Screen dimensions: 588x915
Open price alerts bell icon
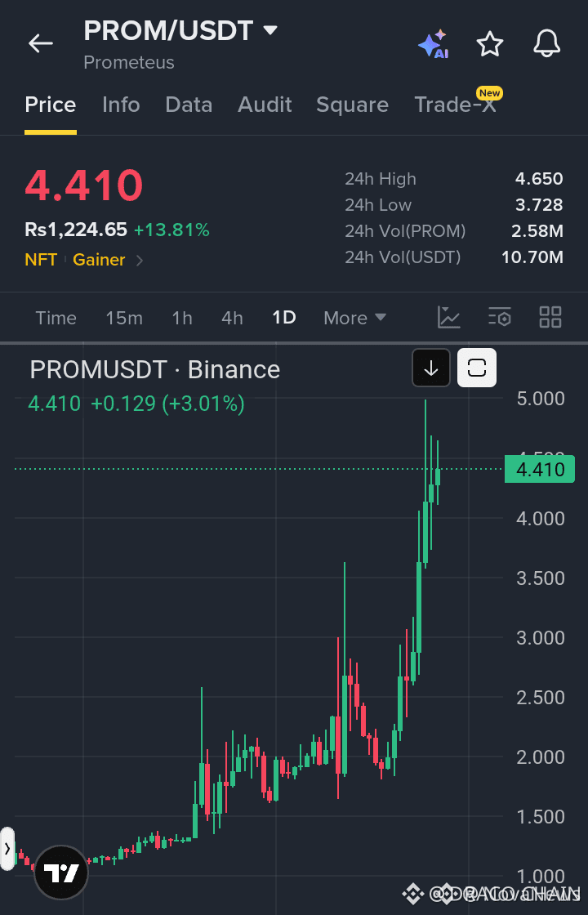(x=546, y=44)
